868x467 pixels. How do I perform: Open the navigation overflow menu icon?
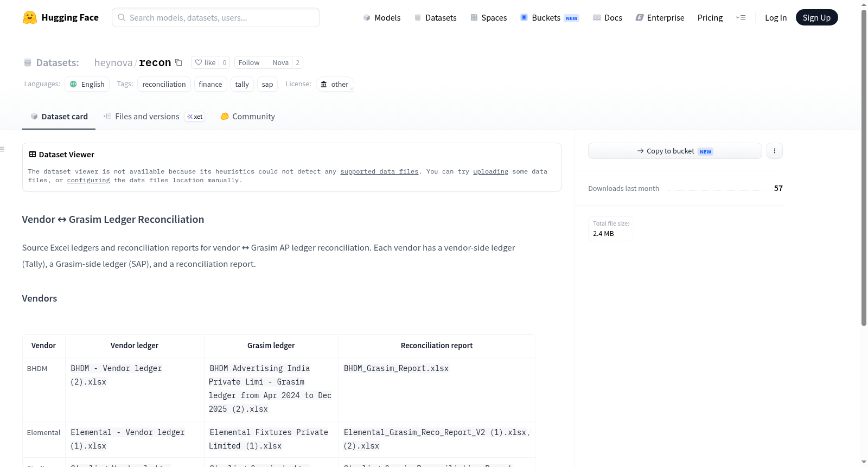coord(741,17)
